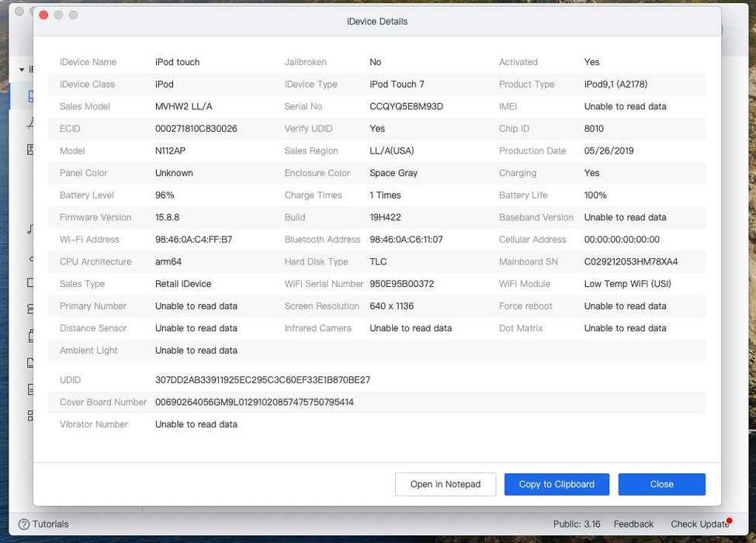Select the Mainboard SN 'C029212053HM78XA4'

pyautogui.click(x=631, y=261)
